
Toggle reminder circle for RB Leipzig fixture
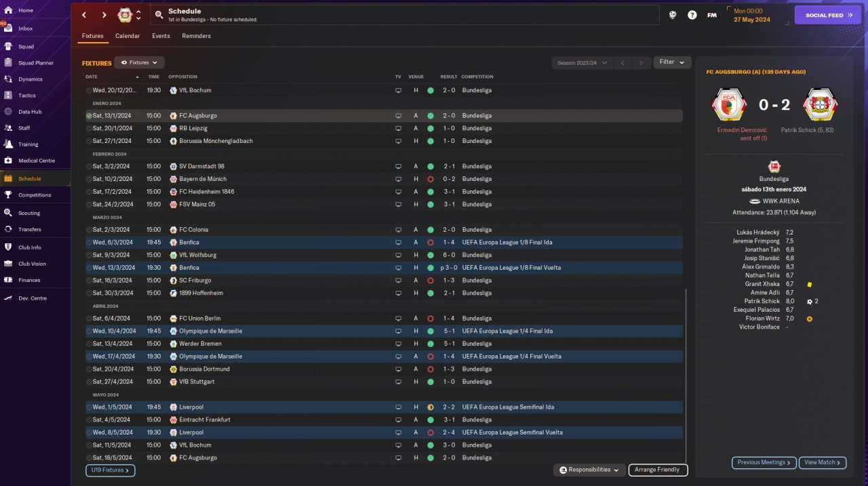pos(89,128)
